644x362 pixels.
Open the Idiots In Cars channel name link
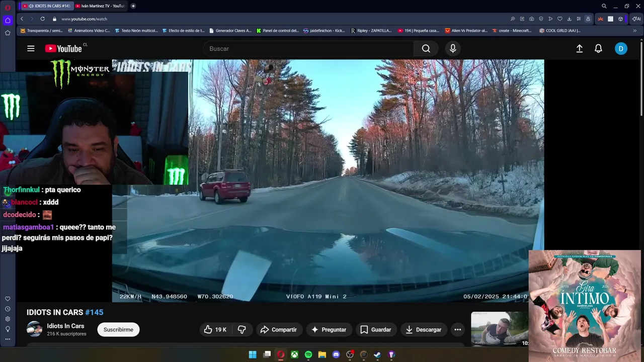(65, 326)
